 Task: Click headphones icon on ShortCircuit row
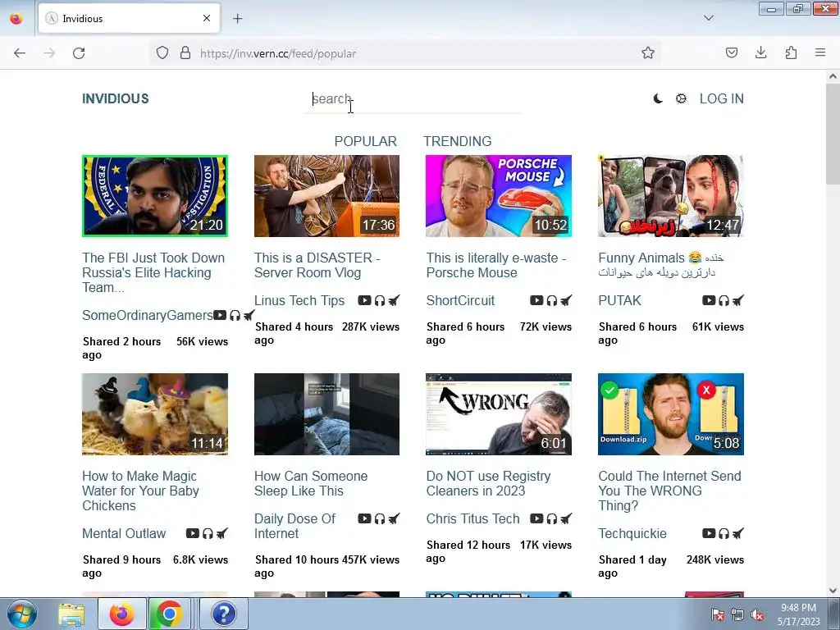pyautogui.click(x=552, y=300)
